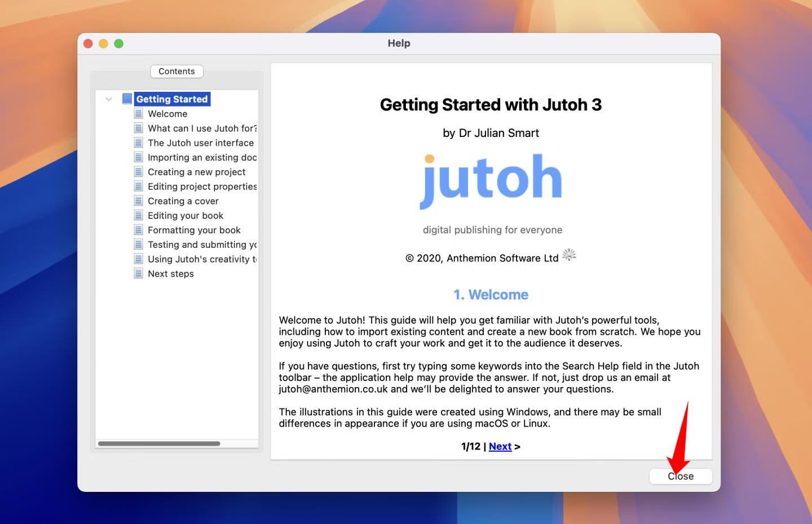
Task: Collapse the Getting Started tree node
Action: point(109,99)
